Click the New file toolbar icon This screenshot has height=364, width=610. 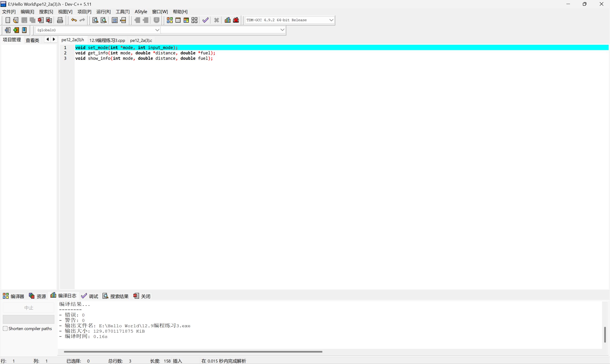click(8, 20)
